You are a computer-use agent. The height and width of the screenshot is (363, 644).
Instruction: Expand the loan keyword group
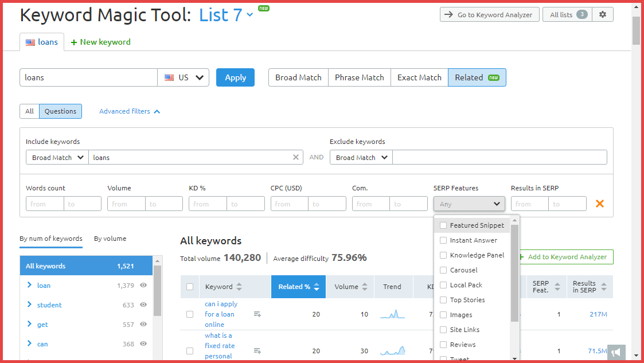point(29,285)
